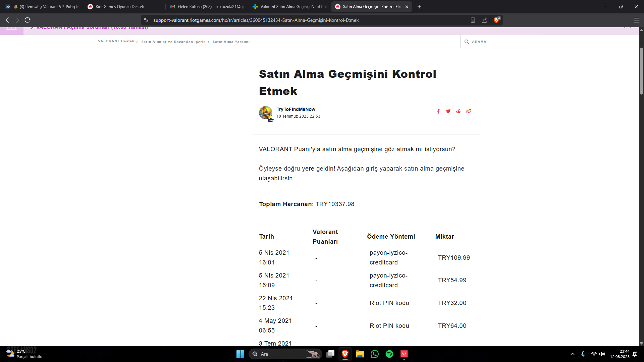The image size is (644, 362).
Task: Go back with the browser back arrow
Action: (x=7, y=20)
